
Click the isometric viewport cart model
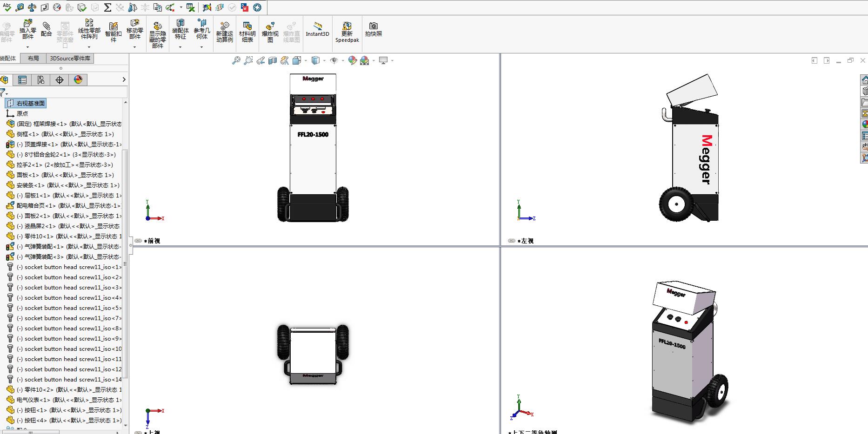[x=689, y=352]
